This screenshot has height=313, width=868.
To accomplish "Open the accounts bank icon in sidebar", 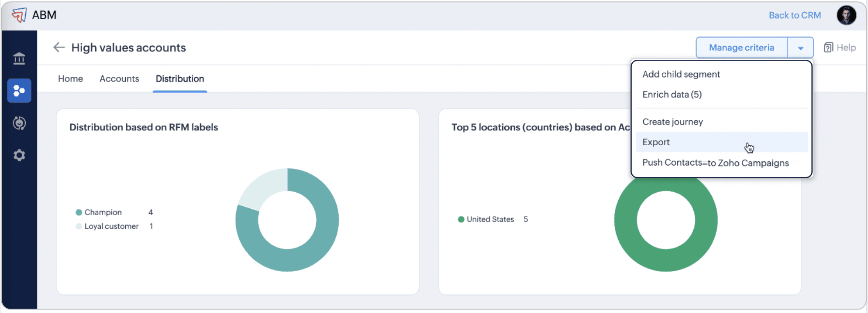I will (x=19, y=58).
